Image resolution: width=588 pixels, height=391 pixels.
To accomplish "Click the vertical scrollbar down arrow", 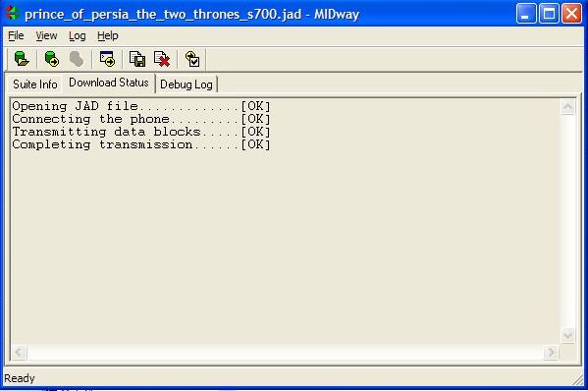I will tap(567, 335).
